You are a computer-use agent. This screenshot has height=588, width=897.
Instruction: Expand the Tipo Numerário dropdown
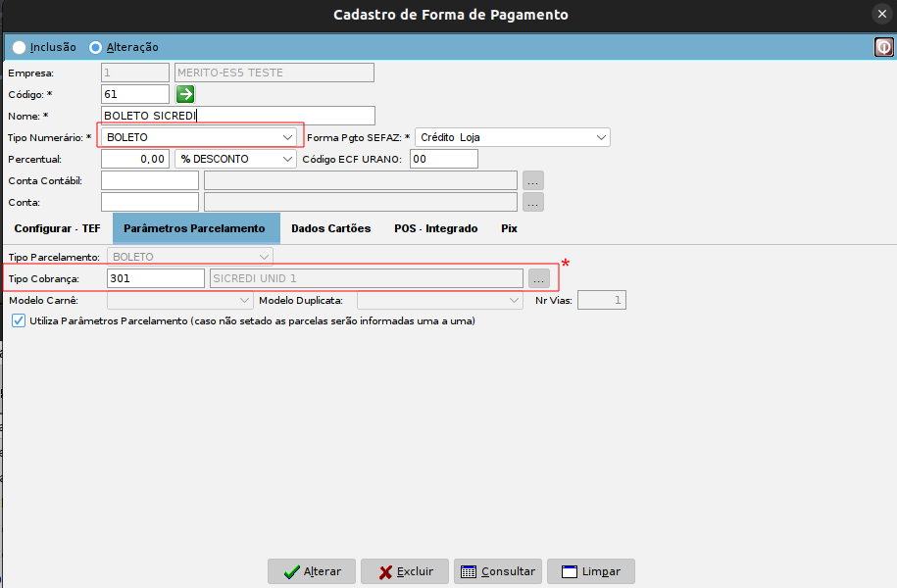click(287, 137)
